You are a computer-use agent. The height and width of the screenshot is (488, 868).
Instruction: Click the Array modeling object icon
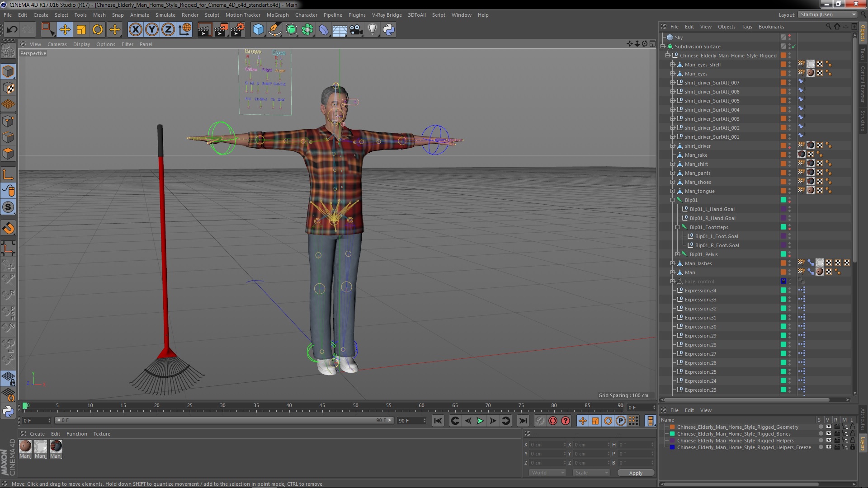tap(307, 30)
